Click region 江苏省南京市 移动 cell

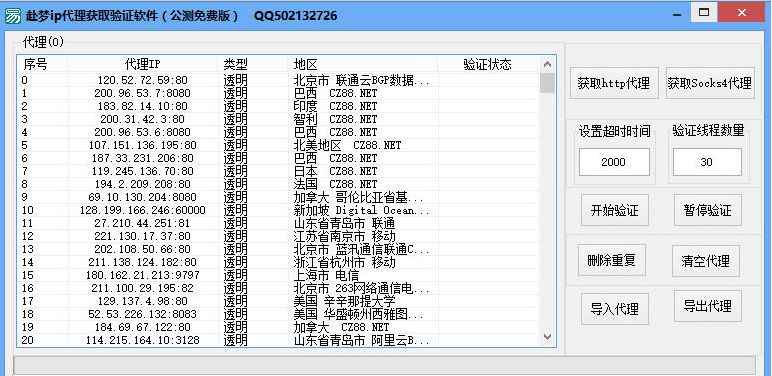(x=344, y=236)
